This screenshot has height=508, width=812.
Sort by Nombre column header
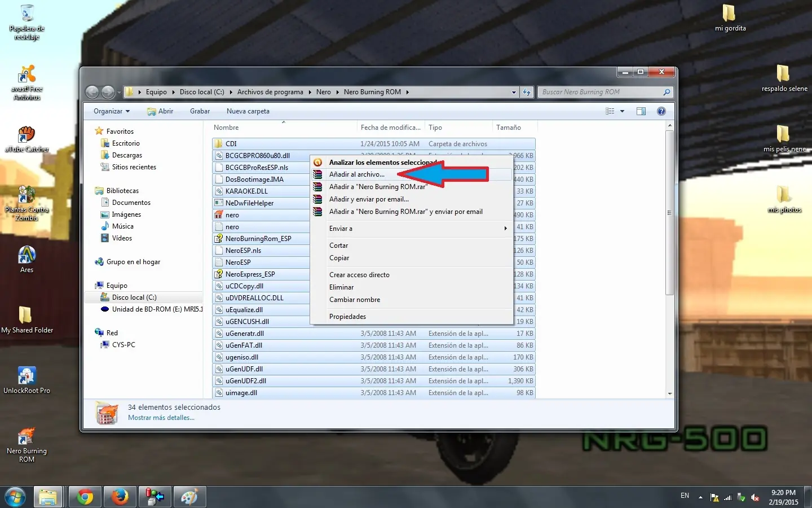click(x=284, y=128)
